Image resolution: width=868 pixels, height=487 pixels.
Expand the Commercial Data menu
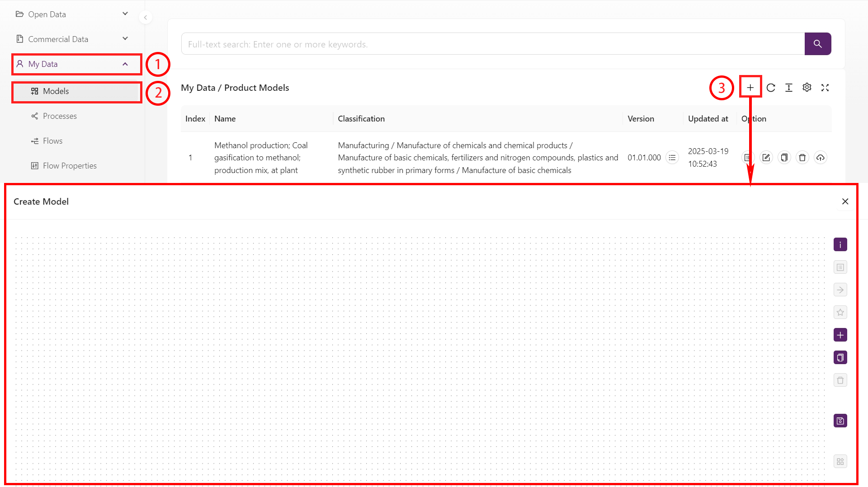[x=72, y=39]
